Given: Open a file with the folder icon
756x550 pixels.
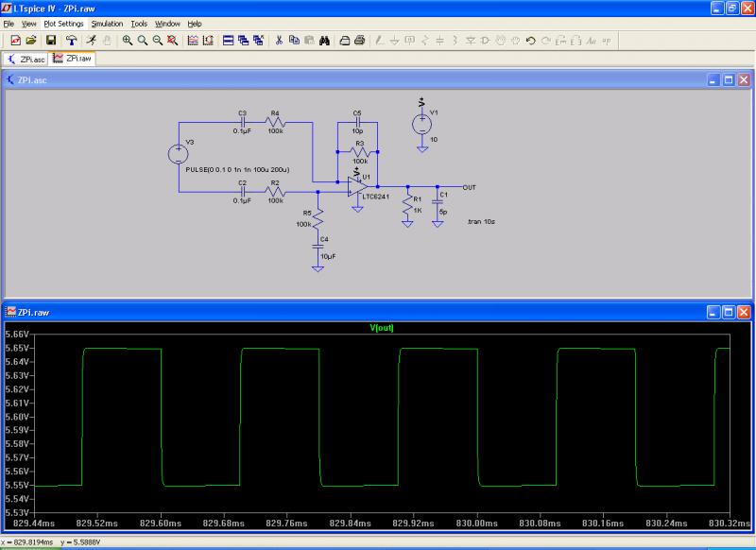Looking at the screenshot, I should click(31, 41).
